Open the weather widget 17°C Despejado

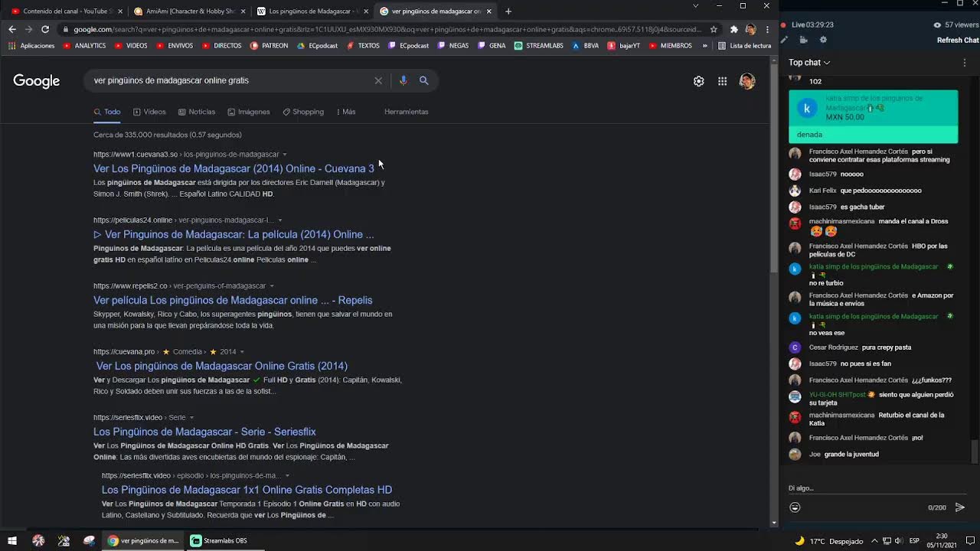coord(828,541)
